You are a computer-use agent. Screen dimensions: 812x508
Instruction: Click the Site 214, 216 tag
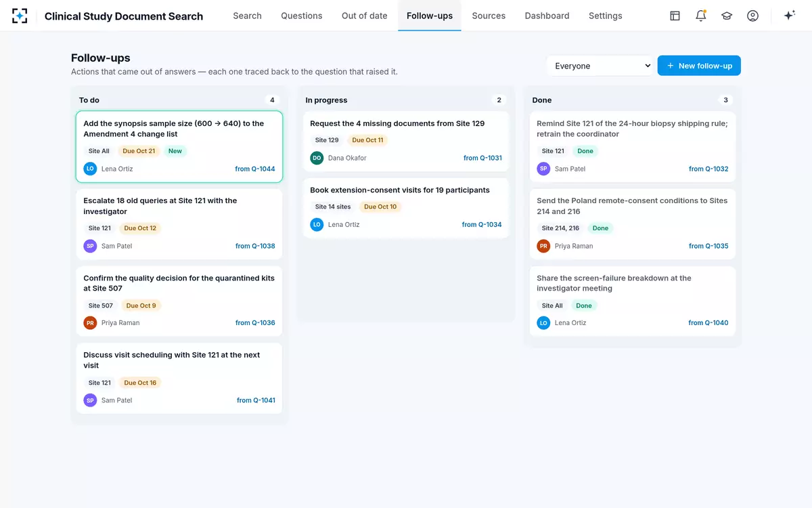(x=561, y=228)
